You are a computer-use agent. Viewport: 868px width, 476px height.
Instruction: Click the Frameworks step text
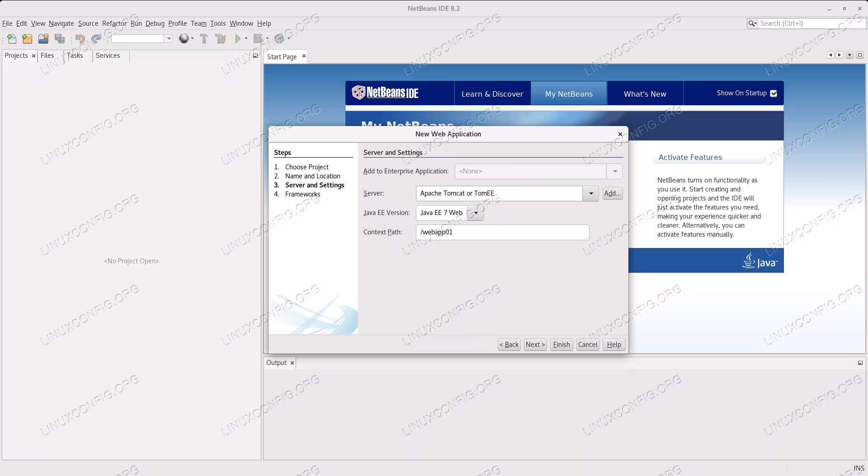coord(302,194)
